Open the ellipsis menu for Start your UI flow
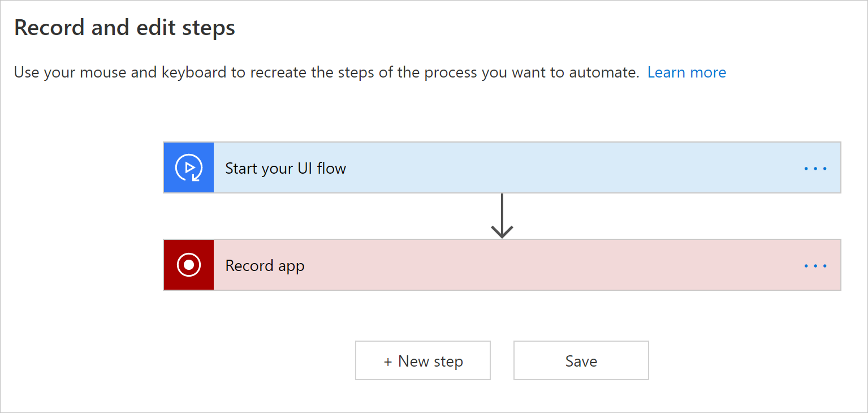The width and height of the screenshot is (868, 413). click(815, 169)
